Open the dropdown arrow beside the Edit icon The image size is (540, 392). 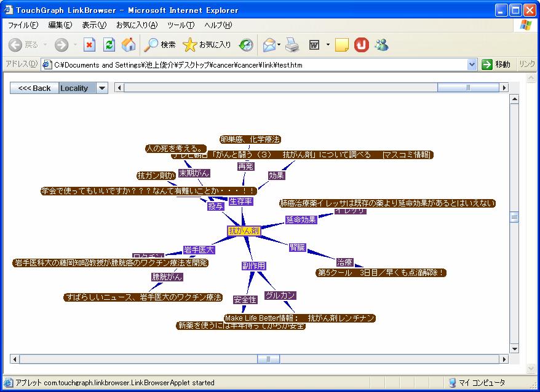coord(328,45)
